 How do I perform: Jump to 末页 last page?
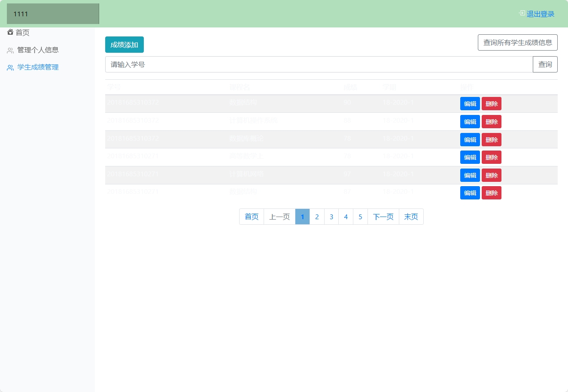pos(411,217)
